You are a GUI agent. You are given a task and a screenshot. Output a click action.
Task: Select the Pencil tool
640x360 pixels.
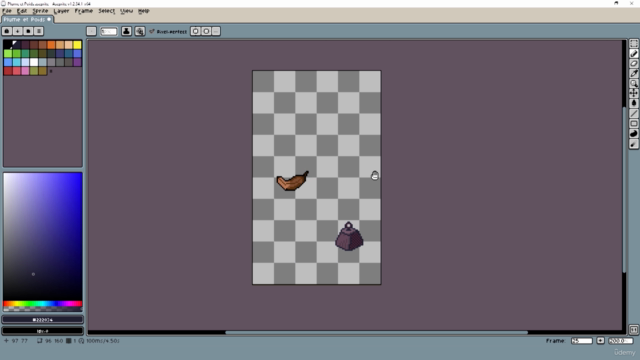pyautogui.click(x=633, y=53)
